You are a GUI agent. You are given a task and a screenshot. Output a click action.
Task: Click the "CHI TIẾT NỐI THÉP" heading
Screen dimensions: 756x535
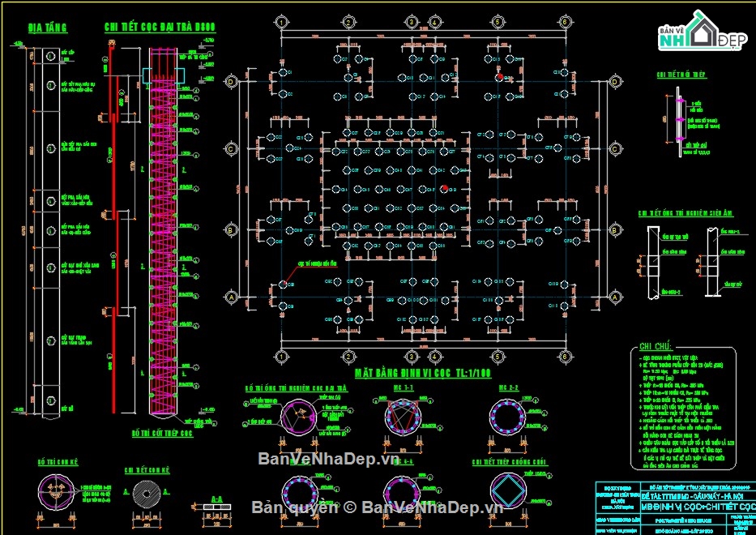pyautogui.click(x=681, y=75)
